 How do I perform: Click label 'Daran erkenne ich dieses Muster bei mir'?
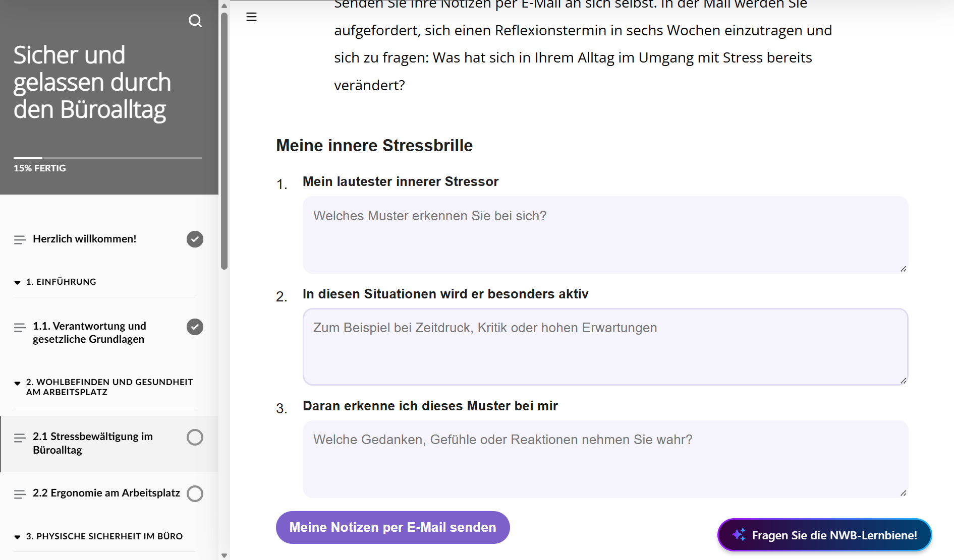click(x=430, y=406)
